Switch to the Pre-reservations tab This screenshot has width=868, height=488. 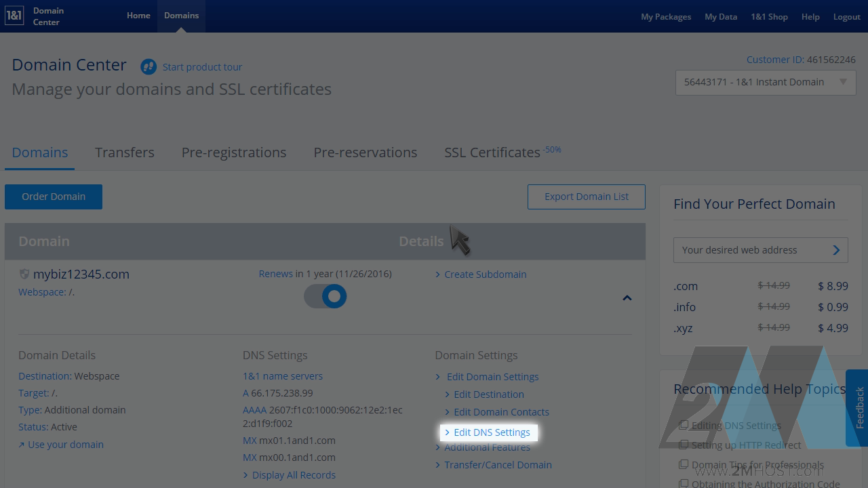366,152
